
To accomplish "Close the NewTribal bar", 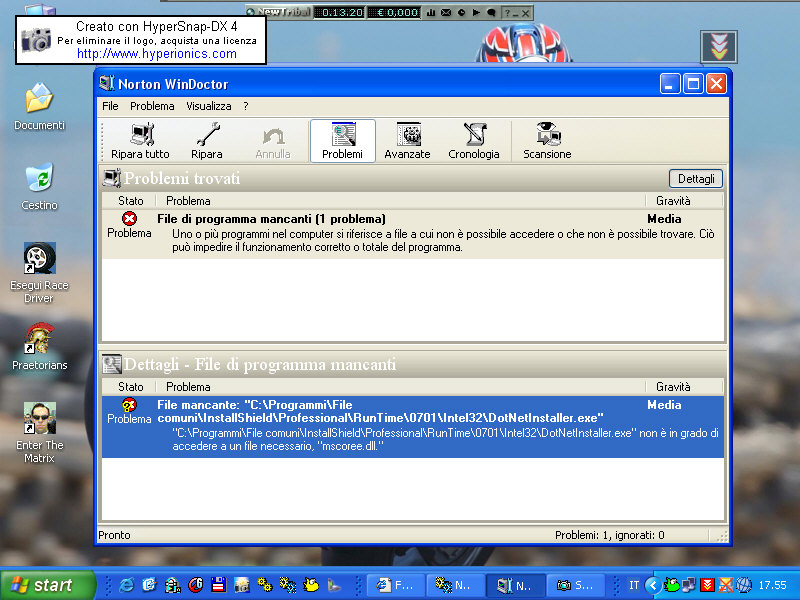I will [x=526, y=13].
